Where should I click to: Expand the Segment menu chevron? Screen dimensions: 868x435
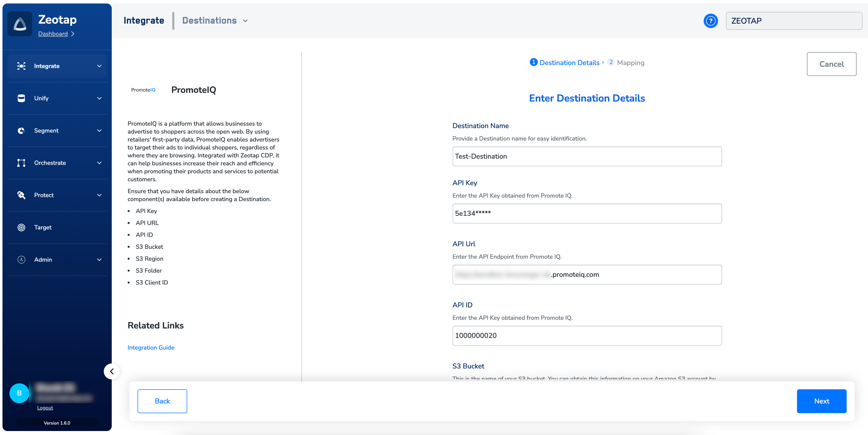pos(99,130)
